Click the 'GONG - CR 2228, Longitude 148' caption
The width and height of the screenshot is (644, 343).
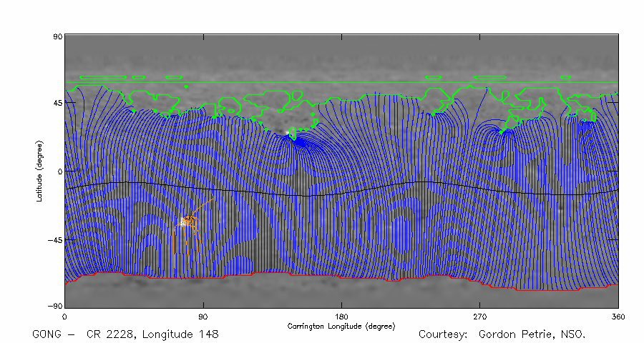(125, 334)
